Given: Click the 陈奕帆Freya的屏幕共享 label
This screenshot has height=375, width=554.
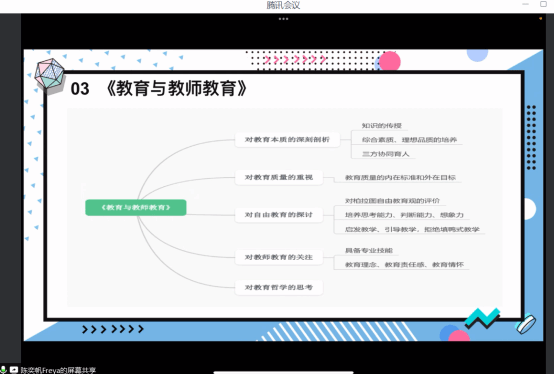Looking at the screenshot, I should point(58,370).
